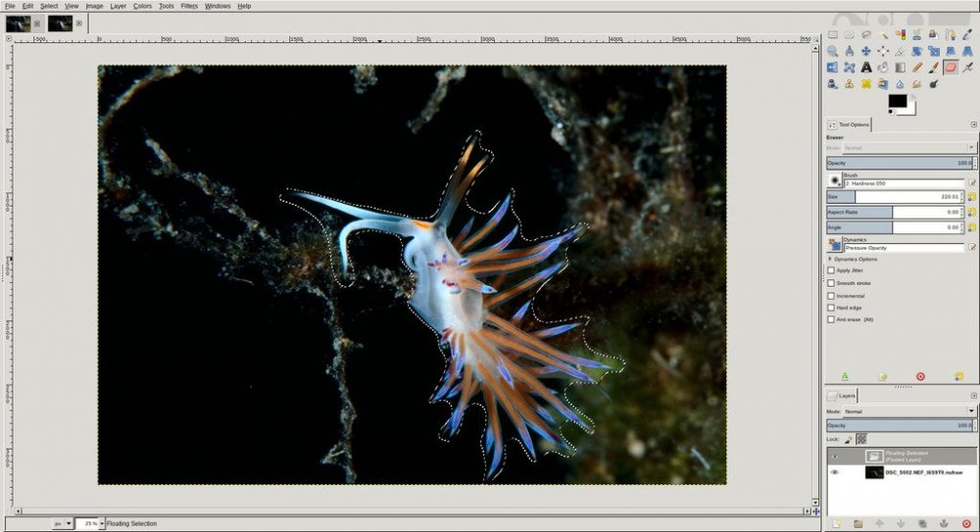Image resolution: width=980 pixels, height=532 pixels.
Task: Select the Perspective tool
Action: click(967, 51)
